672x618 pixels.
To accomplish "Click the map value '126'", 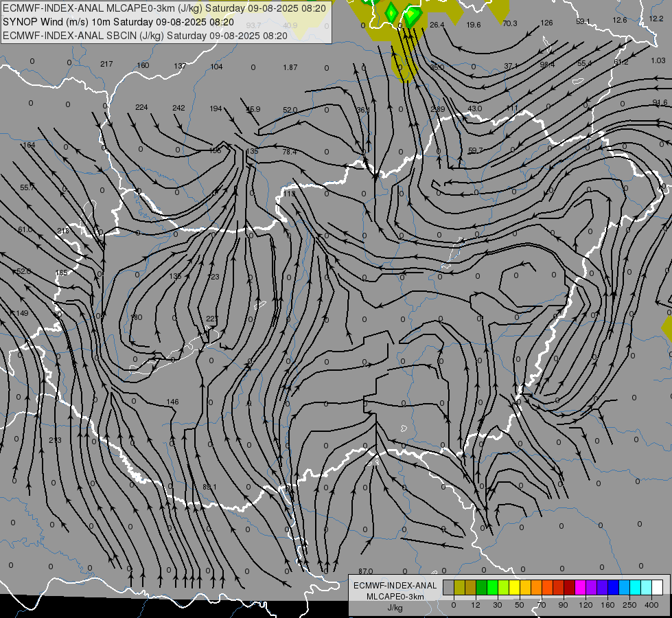I will pyautogui.click(x=547, y=23).
